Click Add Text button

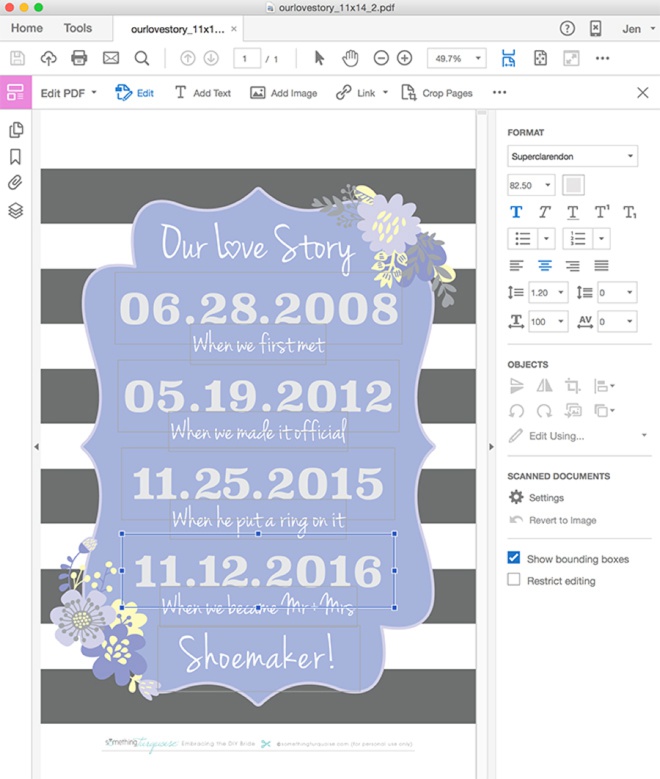[x=203, y=93]
